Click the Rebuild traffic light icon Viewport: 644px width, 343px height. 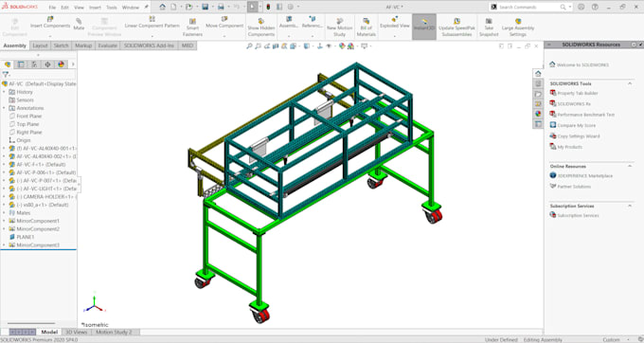tap(268, 7)
